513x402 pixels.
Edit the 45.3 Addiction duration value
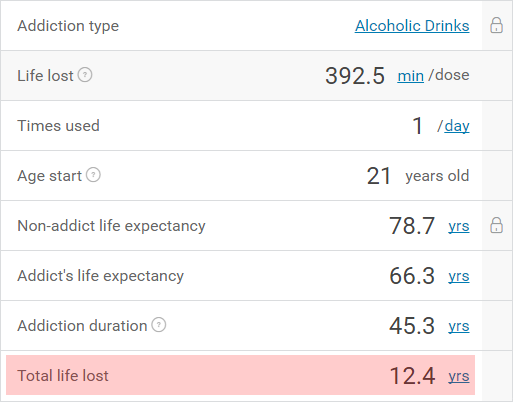pos(412,326)
